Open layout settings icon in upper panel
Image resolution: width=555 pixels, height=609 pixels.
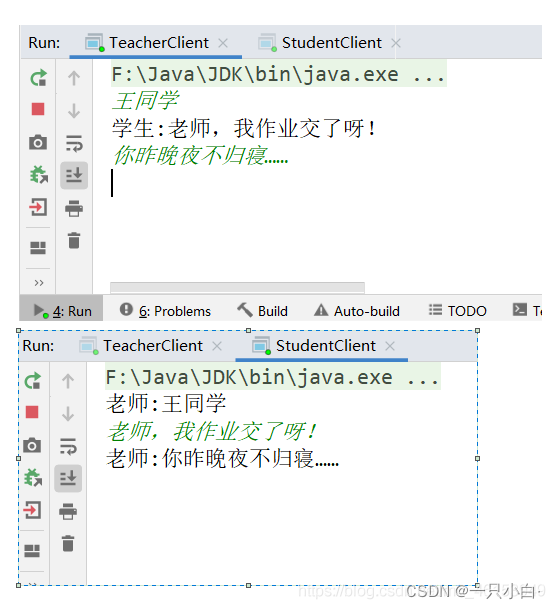pos(38,248)
